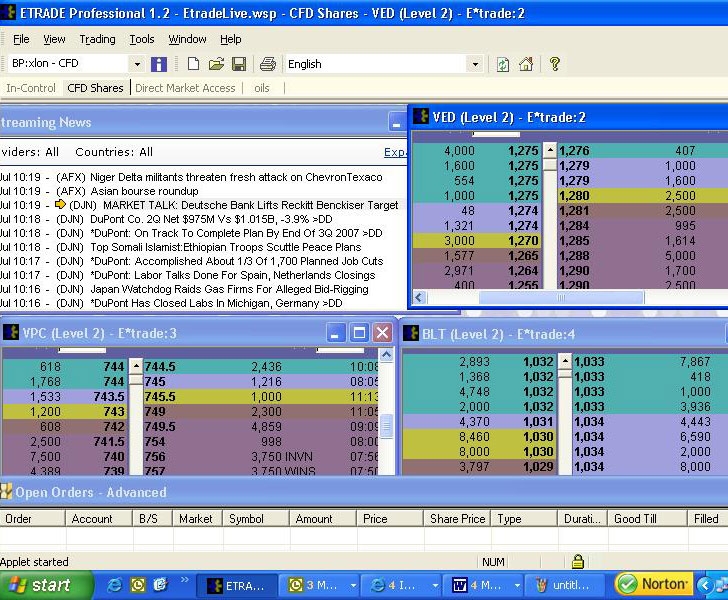The image size is (728, 600).
Task: Open the Tools menu
Action: point(142,39)
